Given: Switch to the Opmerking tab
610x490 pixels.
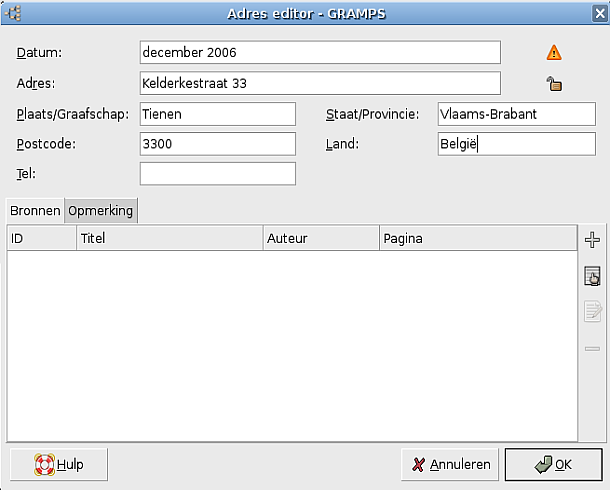Looking at the screenshot, I should 101,211.
